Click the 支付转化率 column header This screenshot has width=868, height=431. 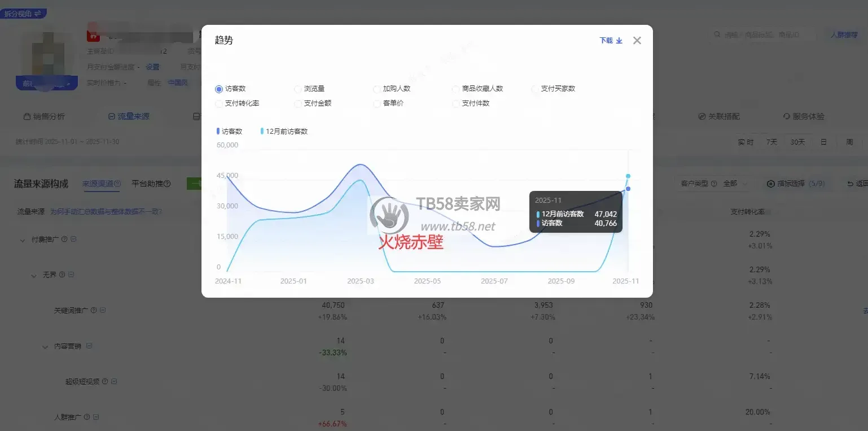[748, 212]
